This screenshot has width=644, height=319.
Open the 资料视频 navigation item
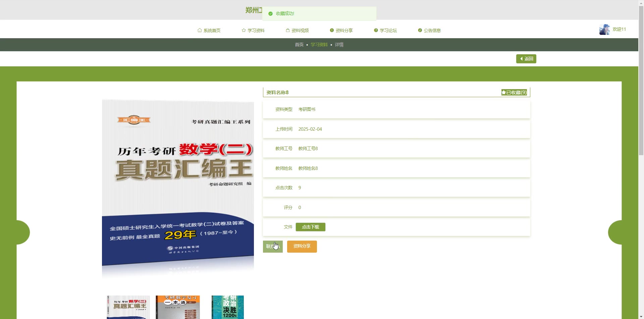click(297, 30)
